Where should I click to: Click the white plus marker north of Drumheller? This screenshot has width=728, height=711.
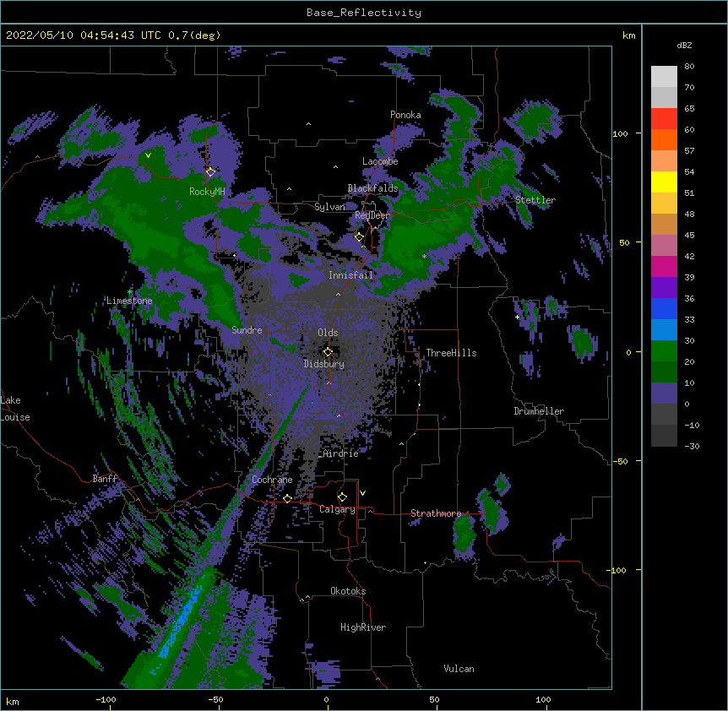coord(517,317)
